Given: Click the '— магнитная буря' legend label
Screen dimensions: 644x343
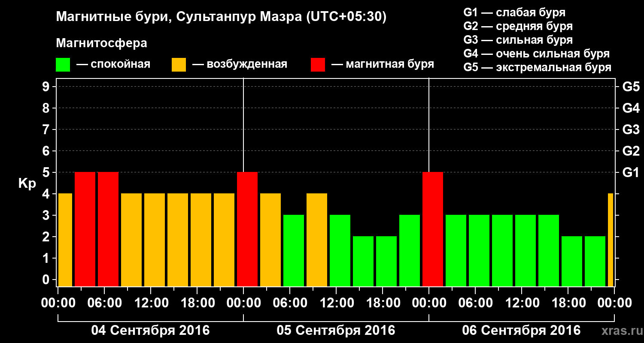Looking at the screenshot, I should pos(383,65).
